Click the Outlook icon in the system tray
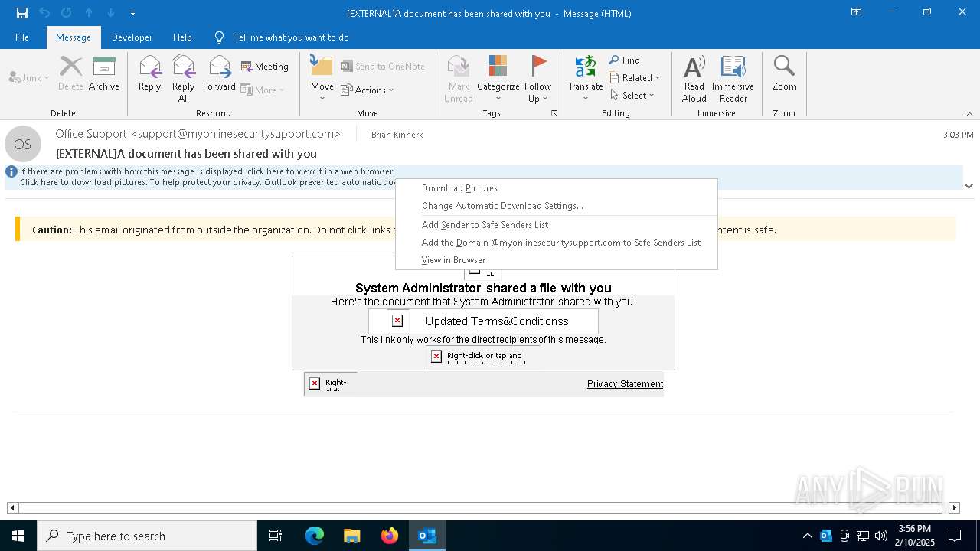The width and height of the screenshot is (980, 551). click(826, 536)
